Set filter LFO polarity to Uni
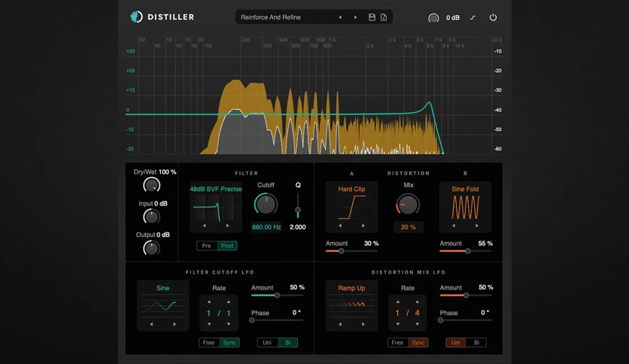Screen dimensions: 629x364 267,342
